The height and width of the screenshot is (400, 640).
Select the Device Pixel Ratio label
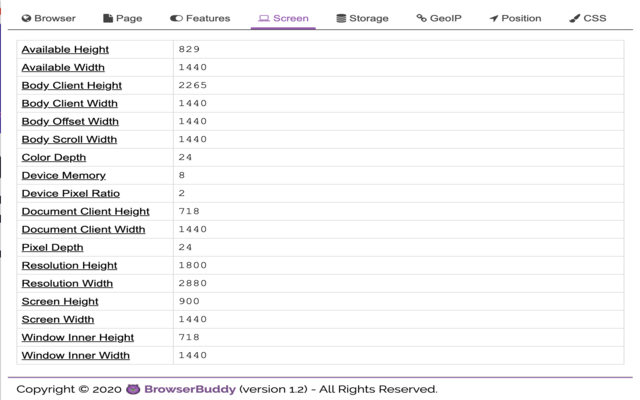pos(70,193)
